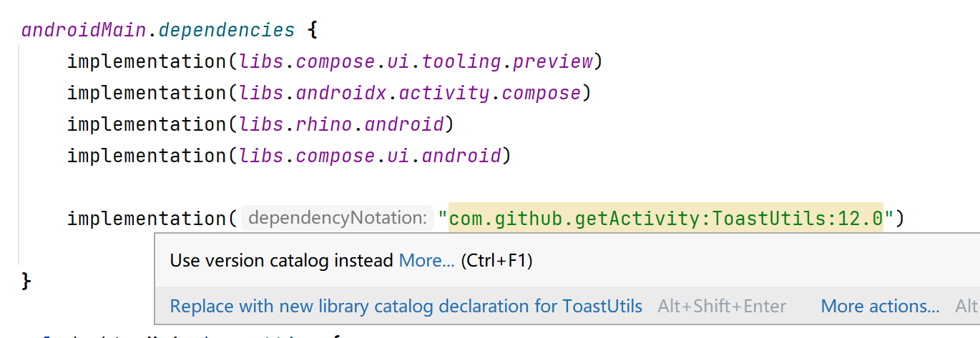Click the Alt+Shift+Enter shortcut hint
Screen dimensions: 980x338
point(722,307)
